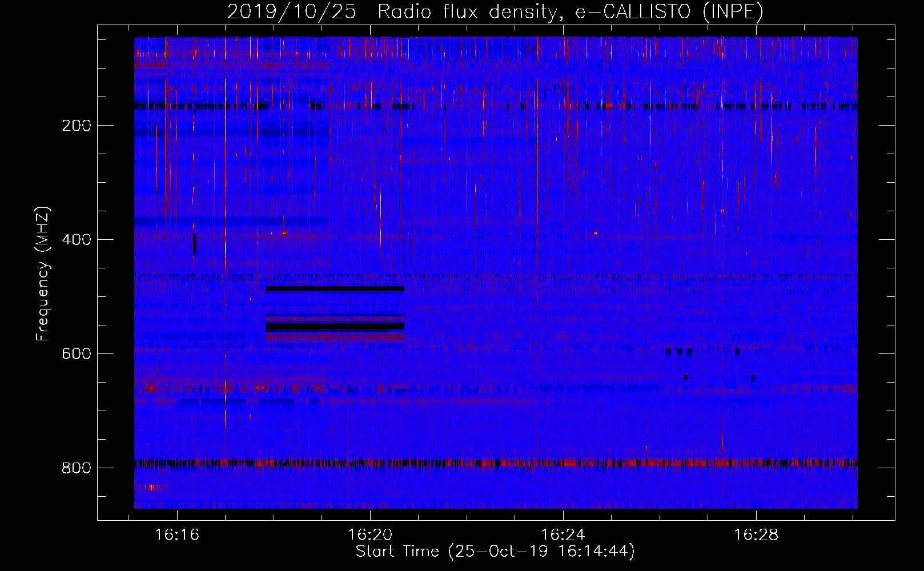Click the 16:24 time tick label
This screenshot has height=571, width=924.
coord(563,535)
